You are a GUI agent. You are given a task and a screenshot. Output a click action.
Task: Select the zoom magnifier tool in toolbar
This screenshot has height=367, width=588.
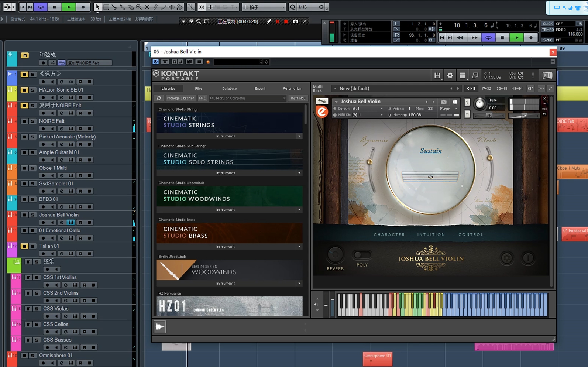139,7
